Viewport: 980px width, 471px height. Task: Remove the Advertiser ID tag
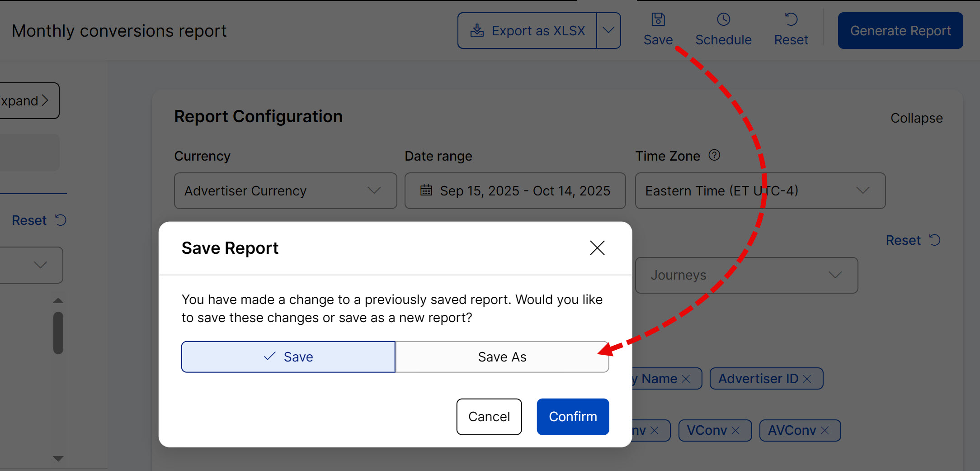[x=807, y=379]
